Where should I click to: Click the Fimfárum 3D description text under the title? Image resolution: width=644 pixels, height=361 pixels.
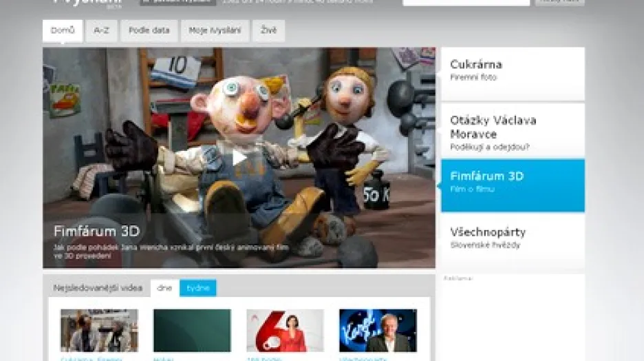(171, 251)
